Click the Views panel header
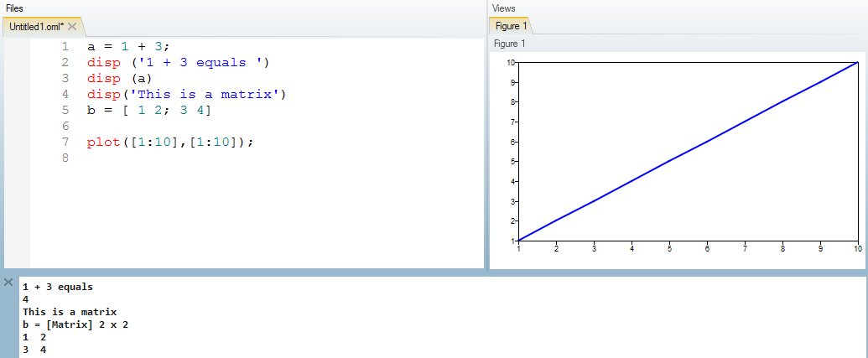This screenshot has width=868, height=358. (504, 8)
